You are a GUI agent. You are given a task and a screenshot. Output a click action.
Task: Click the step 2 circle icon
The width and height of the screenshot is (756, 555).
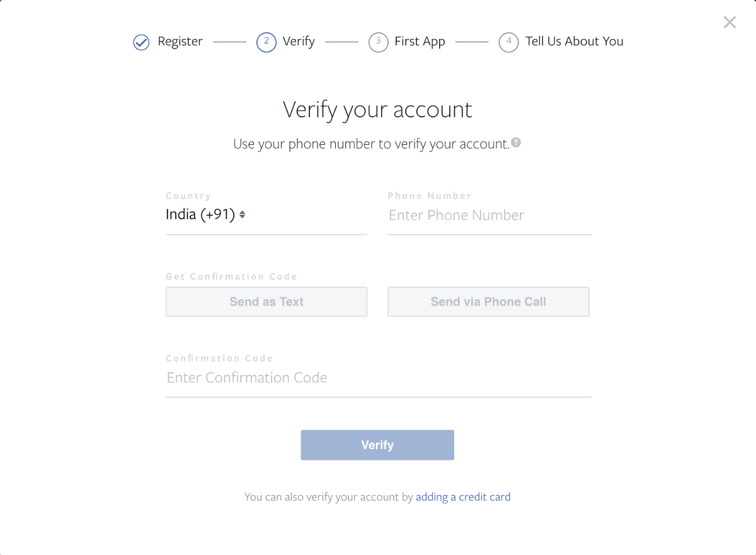(x=266, y=42)
